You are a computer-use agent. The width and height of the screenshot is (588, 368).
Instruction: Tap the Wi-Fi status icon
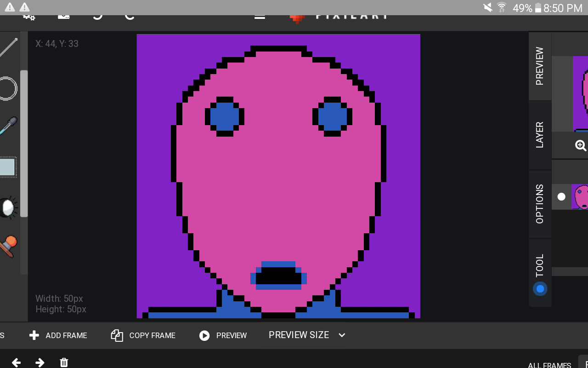pyautogui.click(x=502, y=7)
